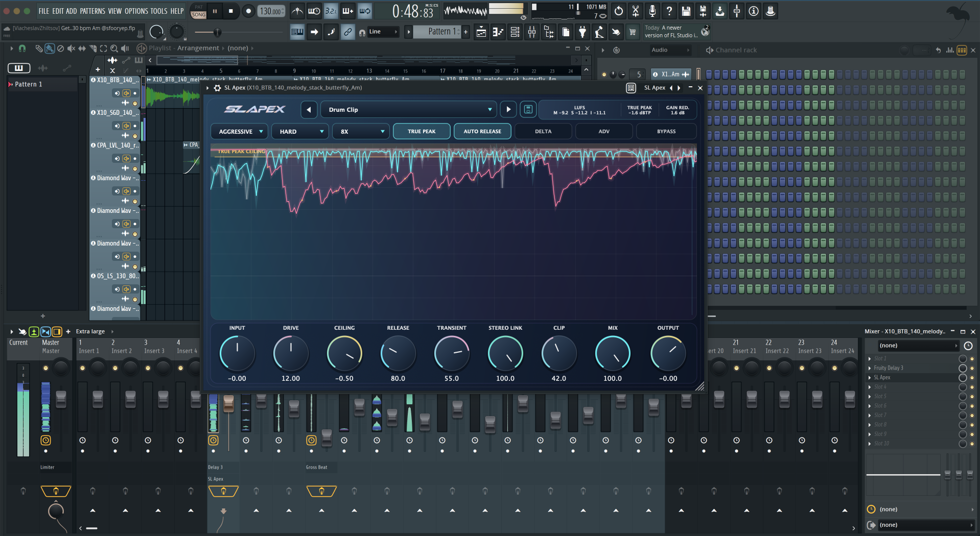980x536 pixels.
Task: Open the content shop cart icon
Action: [633, 32]
